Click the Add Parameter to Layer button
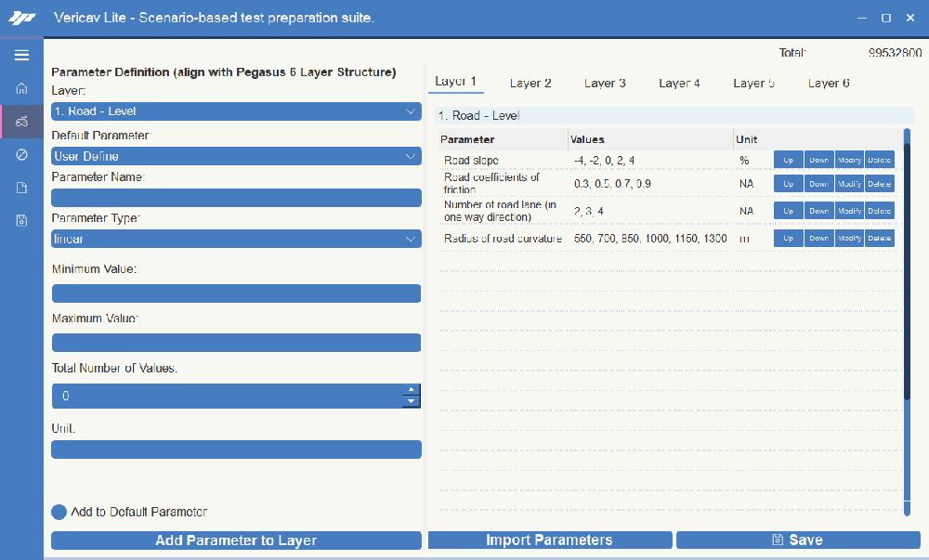This screenshot has height=560, width=929. 236,540
